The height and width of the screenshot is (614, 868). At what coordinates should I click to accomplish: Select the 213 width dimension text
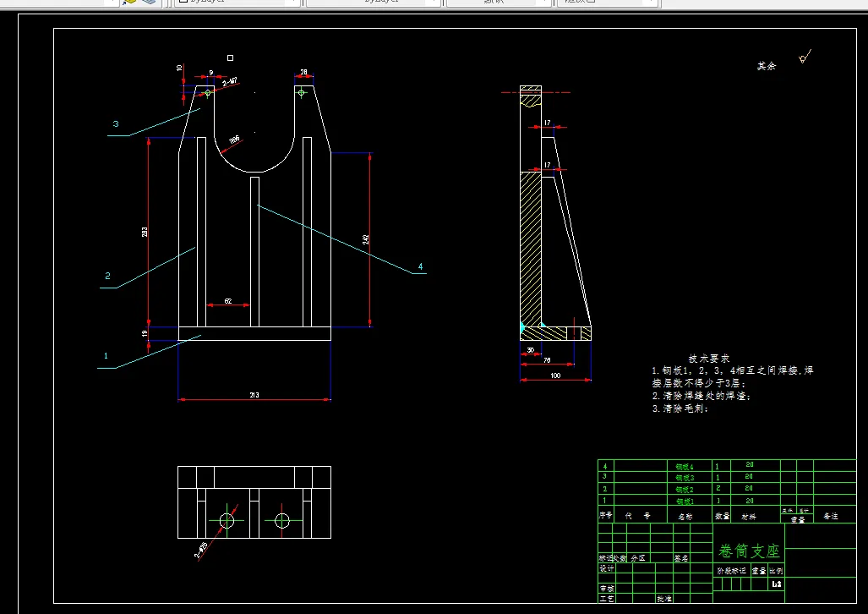point(254,395)
